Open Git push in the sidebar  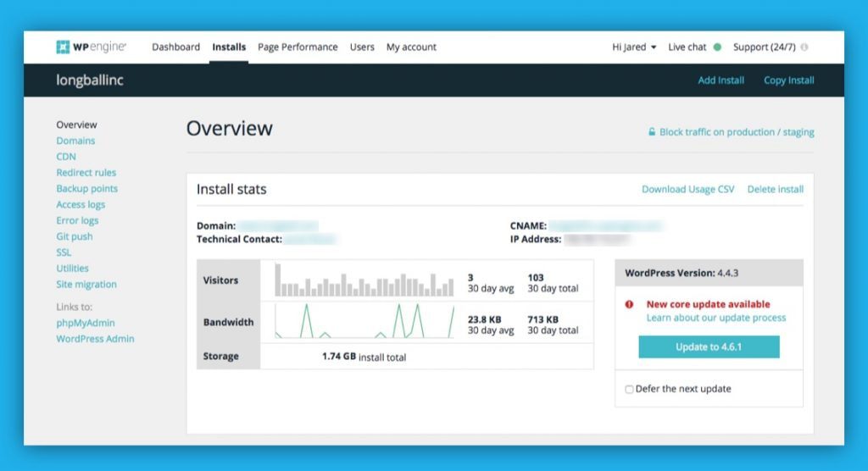(x=75, y=236)
